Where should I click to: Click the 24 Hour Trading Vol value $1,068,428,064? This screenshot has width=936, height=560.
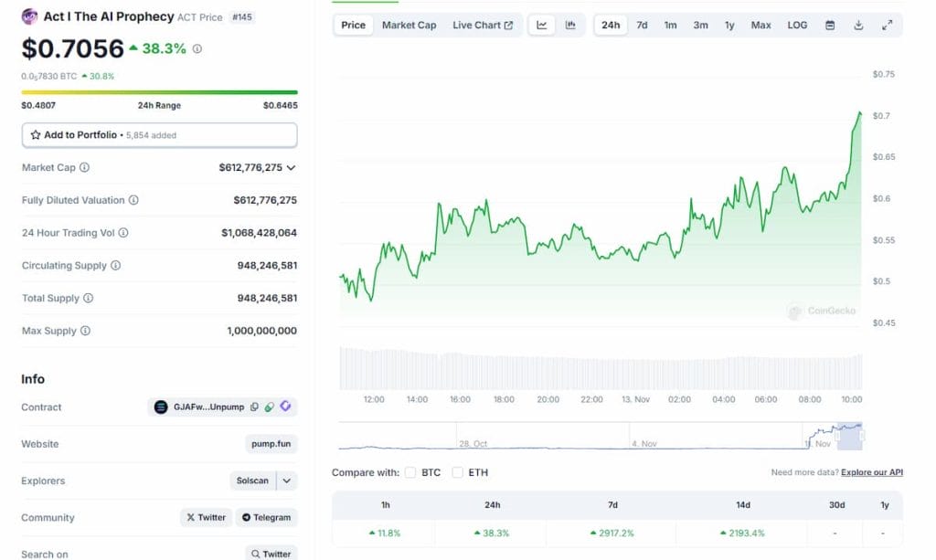coord(259,233)
